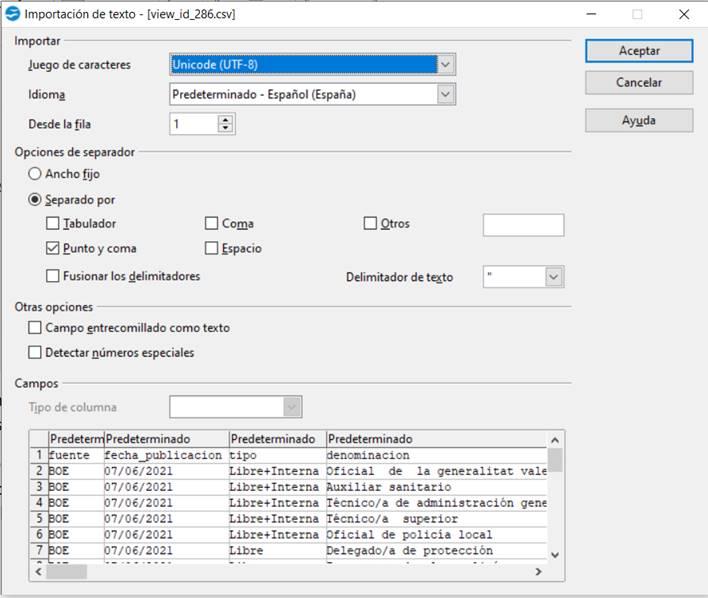Open the Tipo de columna dropdown
708x598 pixels.
(x=292, y=407)
